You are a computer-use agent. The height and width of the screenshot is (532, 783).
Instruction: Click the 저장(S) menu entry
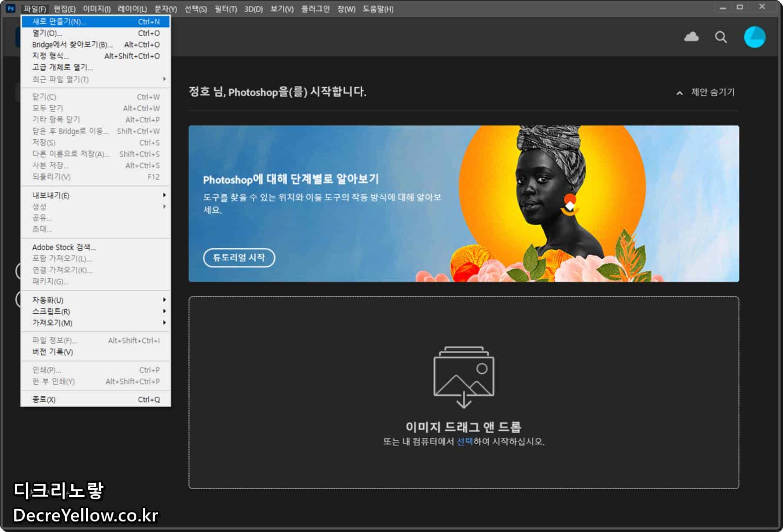96,142
